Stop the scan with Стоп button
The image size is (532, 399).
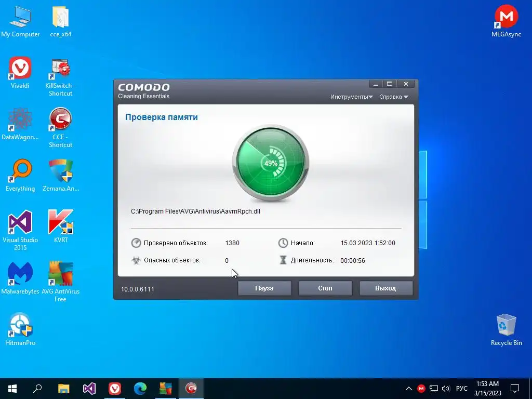325,288
